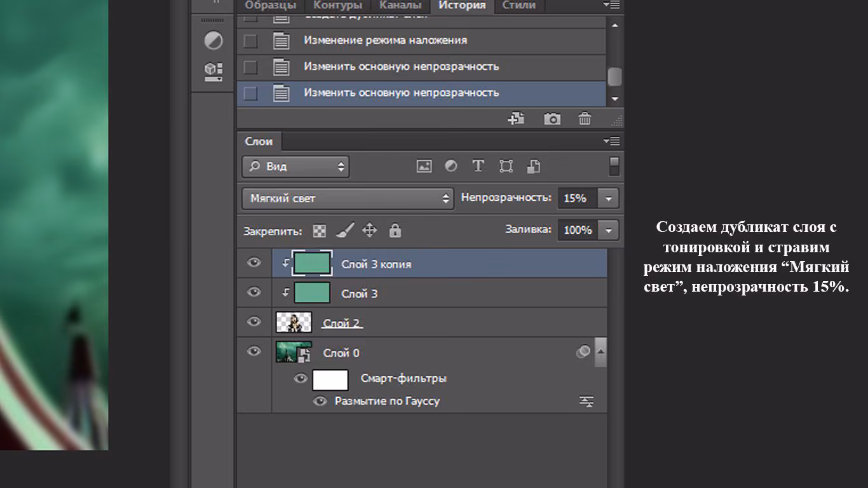Hide the Слой 3 копия layer
Screen dimensions: 868x488
coord(254,262)
